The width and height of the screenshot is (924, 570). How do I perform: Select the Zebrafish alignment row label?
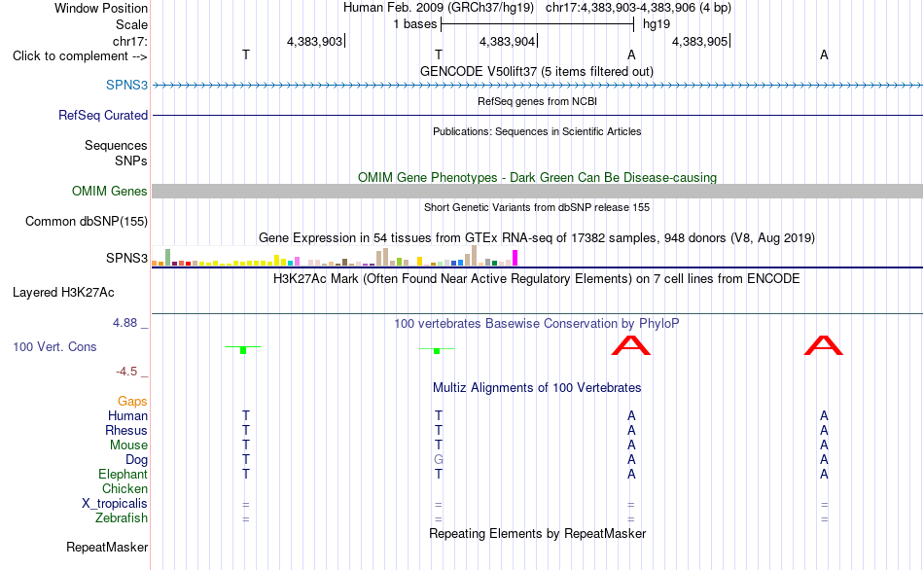point(122,517)
